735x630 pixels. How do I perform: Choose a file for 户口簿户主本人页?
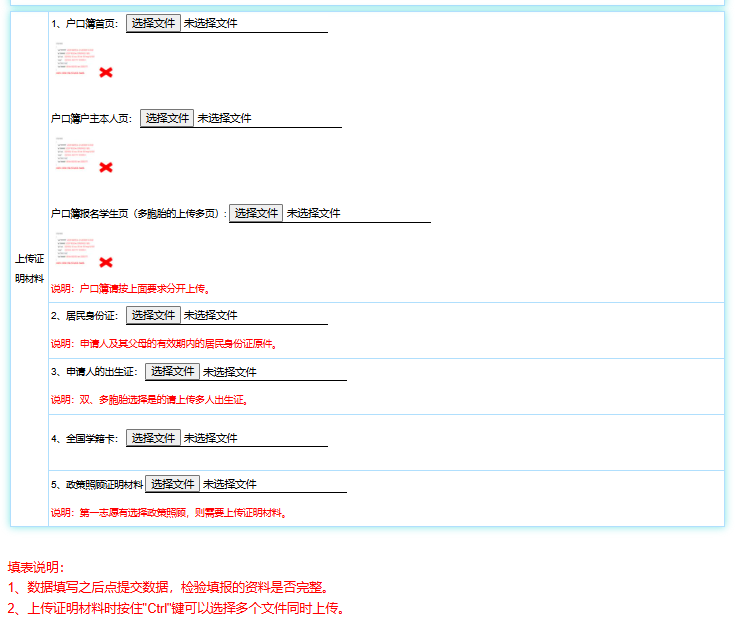tap(167, 118)
